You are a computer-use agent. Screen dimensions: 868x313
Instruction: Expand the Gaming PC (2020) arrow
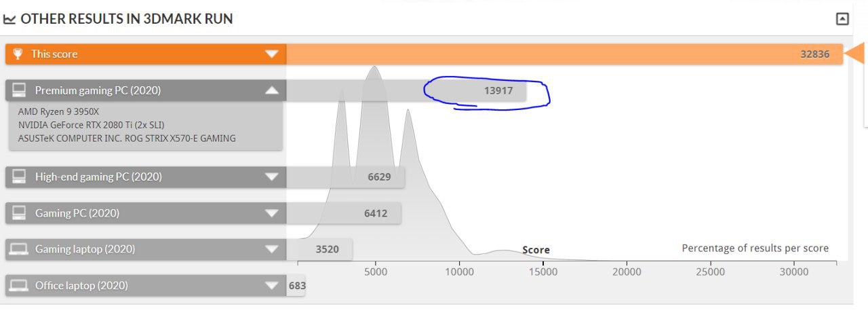click(272, 213)
